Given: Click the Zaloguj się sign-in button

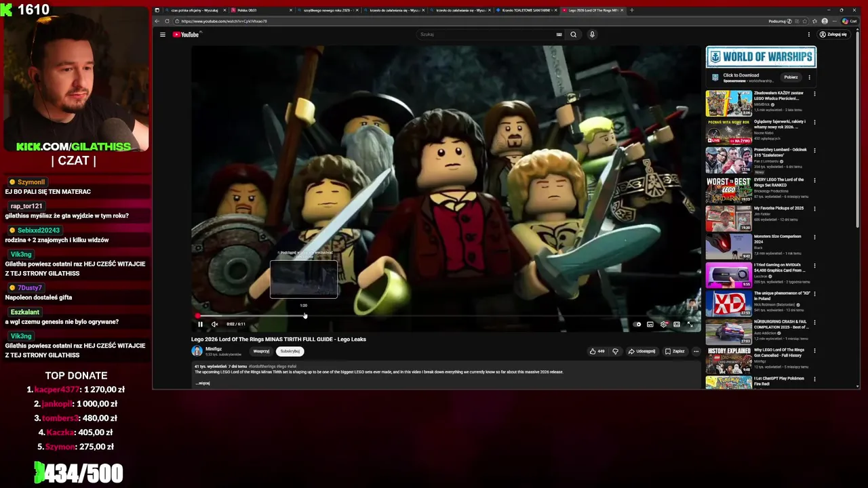Looking at the screenshot, I should click(833, 35).
